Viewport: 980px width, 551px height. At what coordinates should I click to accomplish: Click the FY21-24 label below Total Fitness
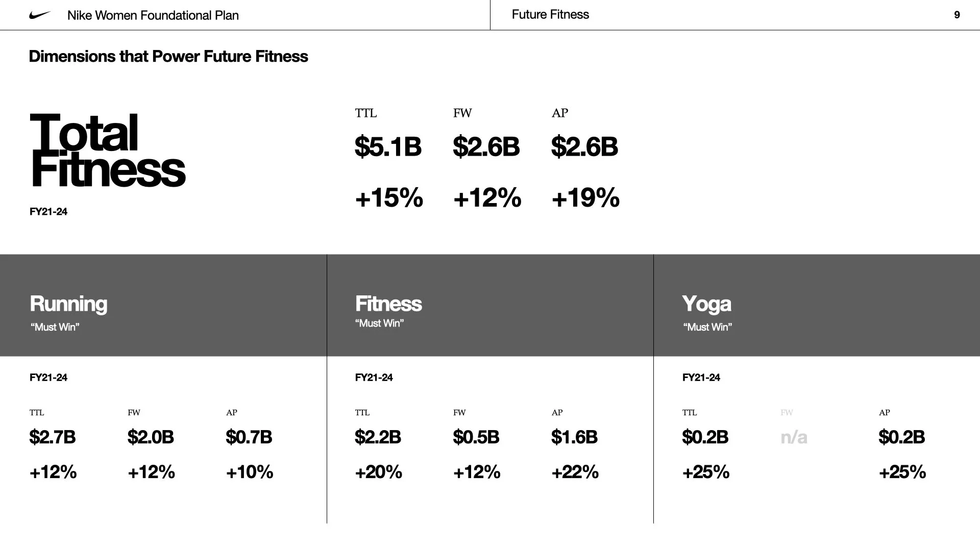(x=48, y=212)
